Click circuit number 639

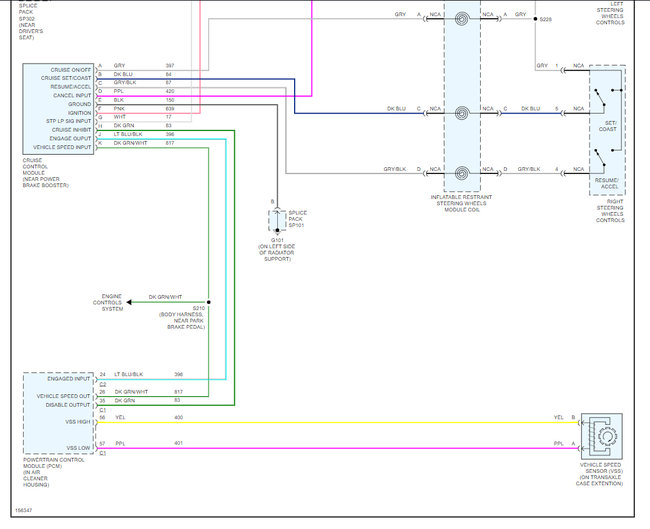(170, 109)
